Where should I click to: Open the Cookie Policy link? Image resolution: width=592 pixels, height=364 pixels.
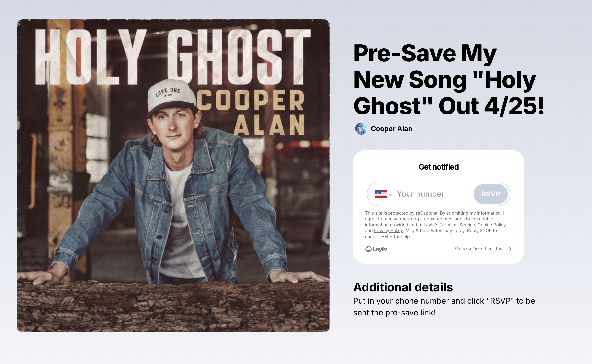[x=491, y=225]
